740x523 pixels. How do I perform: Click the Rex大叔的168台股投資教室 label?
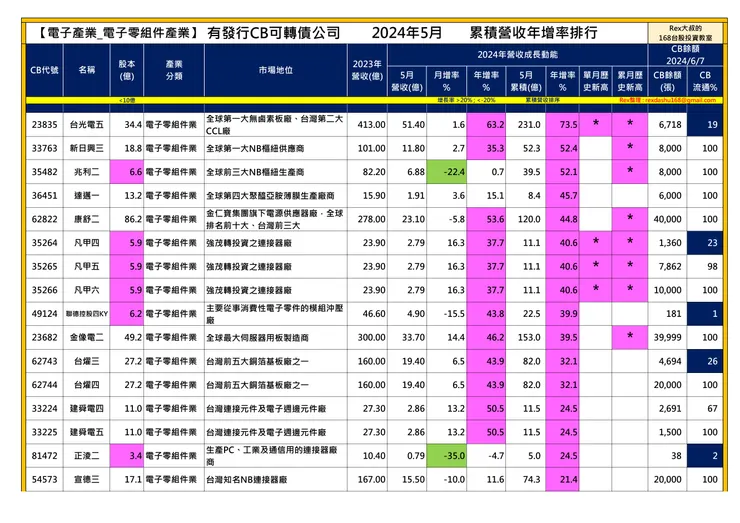pos(685,33)
